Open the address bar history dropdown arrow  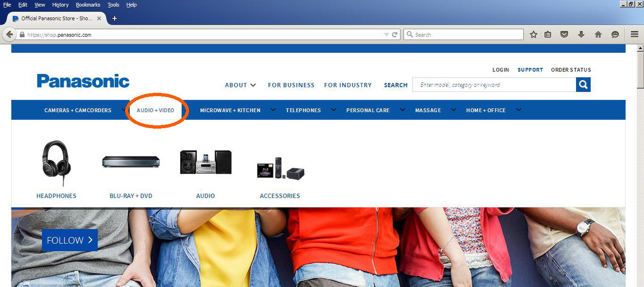tap(386, 35)
